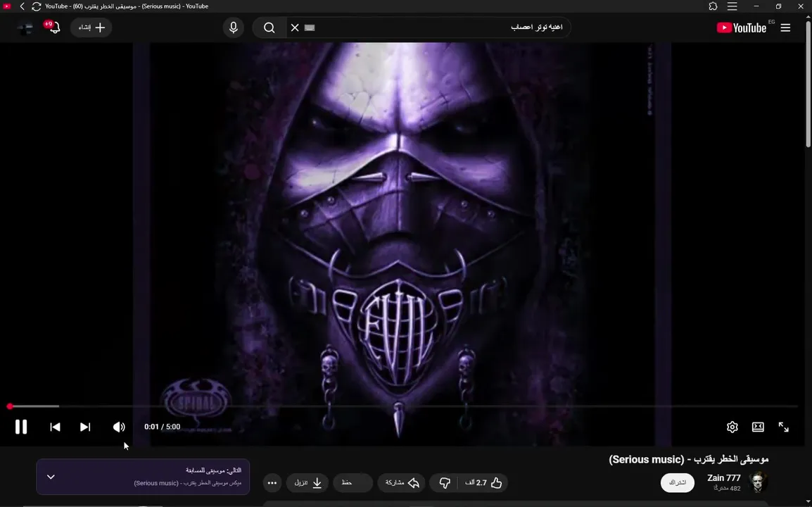This screenshot has width=812, height=507.
Task: Open more actions three-dots button
Action: (x=272, y=482)
